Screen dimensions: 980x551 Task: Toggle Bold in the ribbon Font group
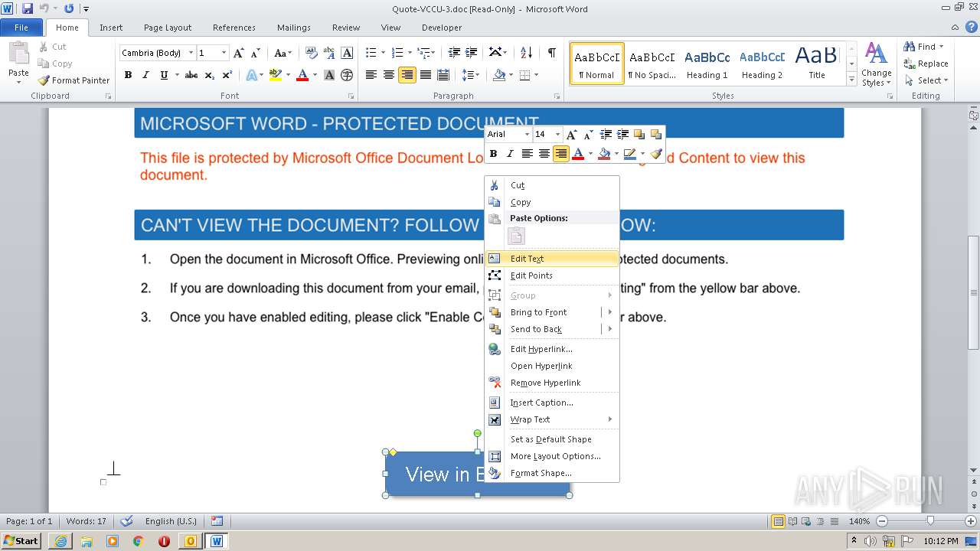click(x=128, y=75)
